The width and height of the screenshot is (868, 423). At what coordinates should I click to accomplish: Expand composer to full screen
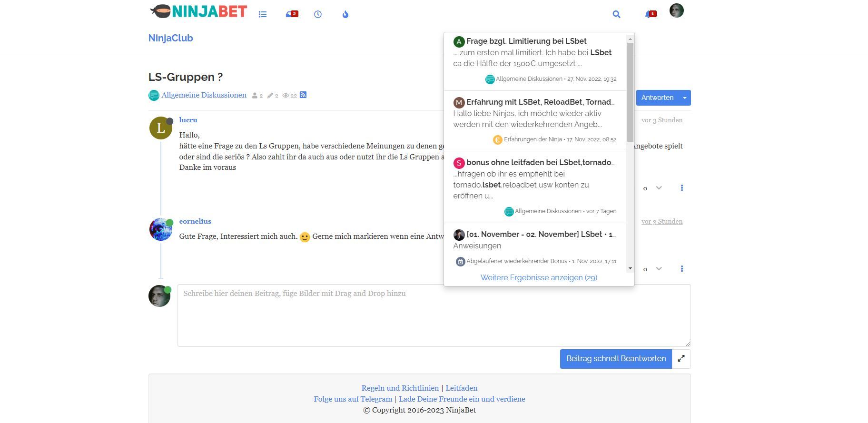tap(681, 359)
